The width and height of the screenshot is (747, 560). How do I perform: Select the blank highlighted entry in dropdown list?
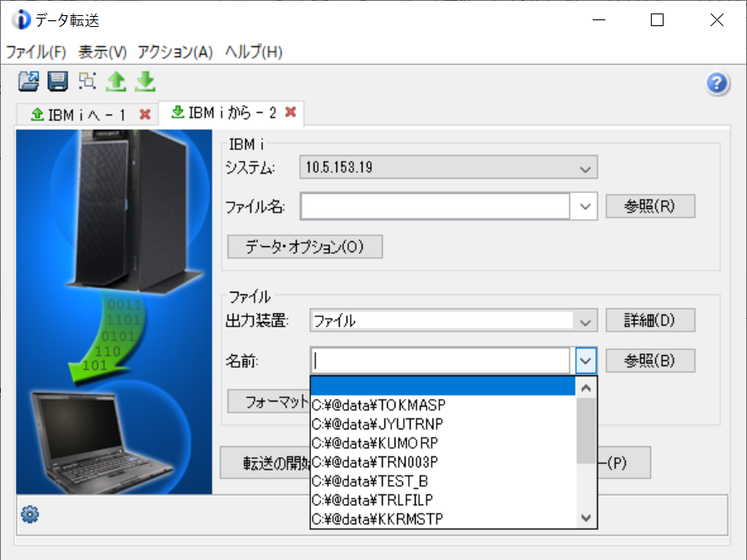(443, 386)
